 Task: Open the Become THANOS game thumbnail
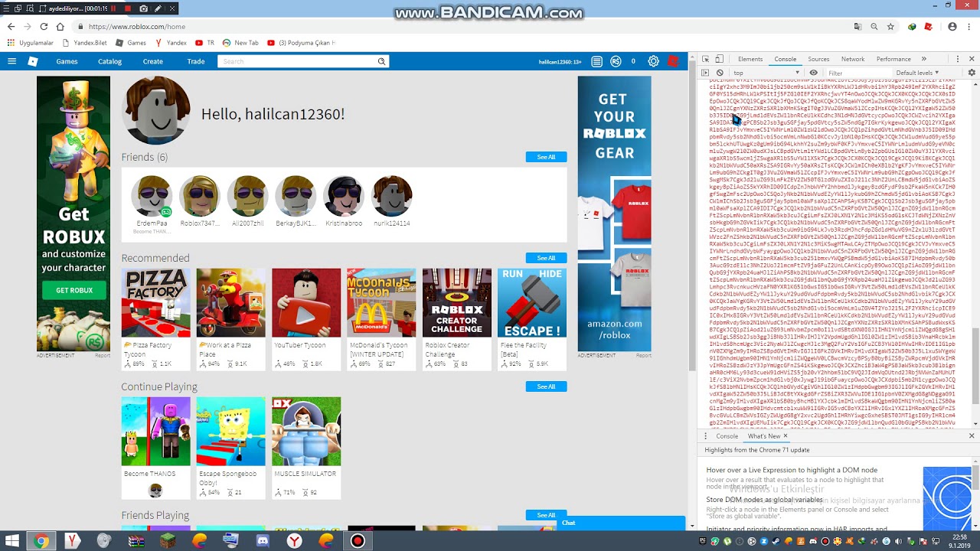click(x=155, y=432)
